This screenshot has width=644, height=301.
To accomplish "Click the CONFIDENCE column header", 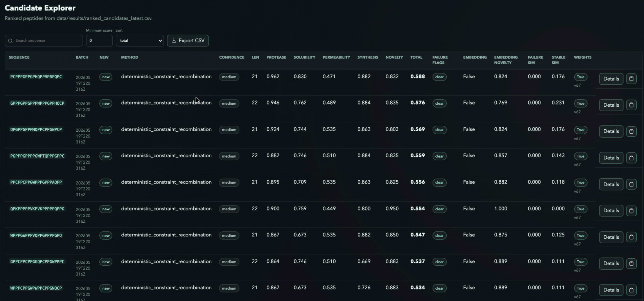I will click(231, 57).
